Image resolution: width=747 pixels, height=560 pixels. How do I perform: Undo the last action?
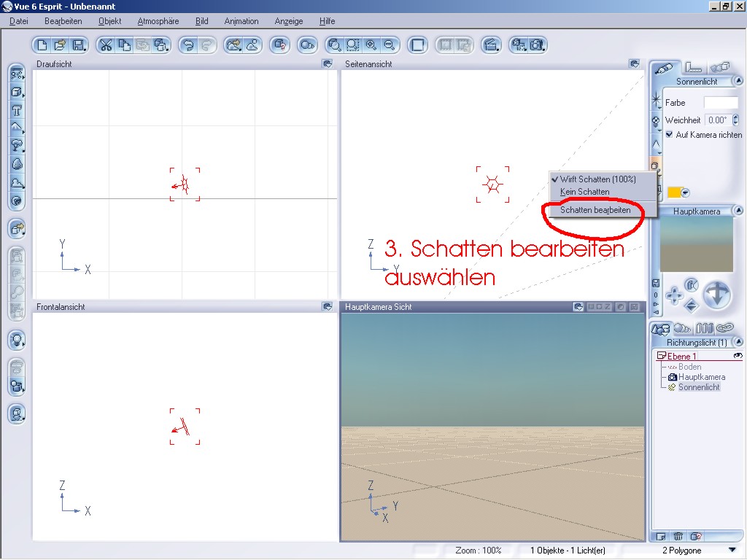pyautogui.click(x=189, y=45)
